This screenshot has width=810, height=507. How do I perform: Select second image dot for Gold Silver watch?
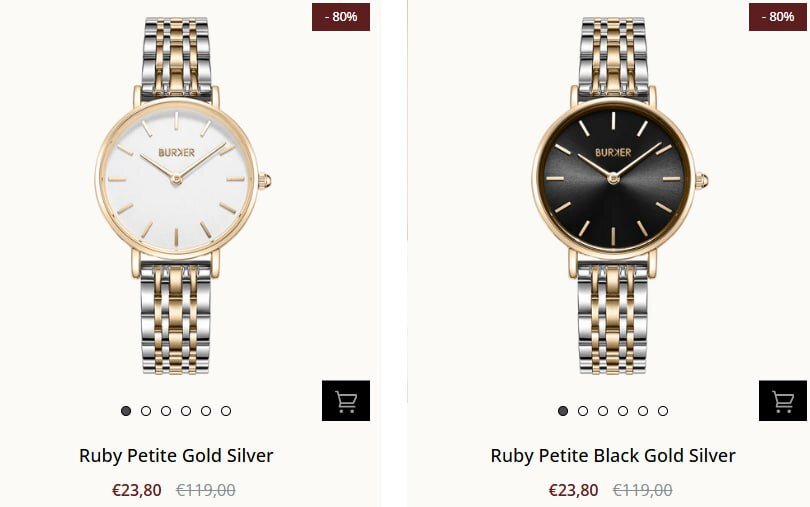point(146,411)
